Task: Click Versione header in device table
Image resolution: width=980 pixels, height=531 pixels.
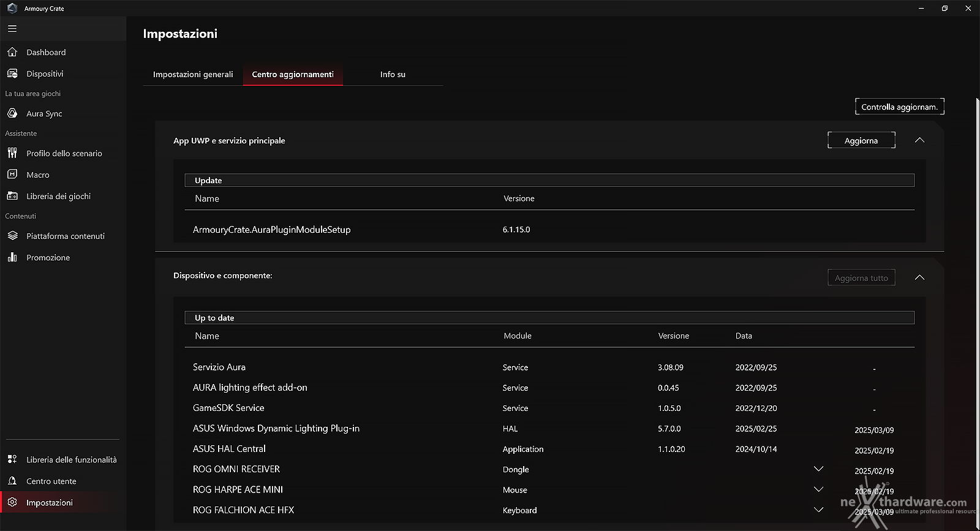Action: point(674,336)
